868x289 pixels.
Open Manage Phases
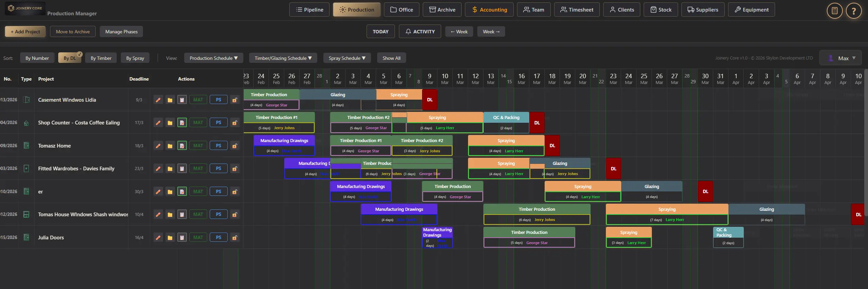(x=122, y=32)
